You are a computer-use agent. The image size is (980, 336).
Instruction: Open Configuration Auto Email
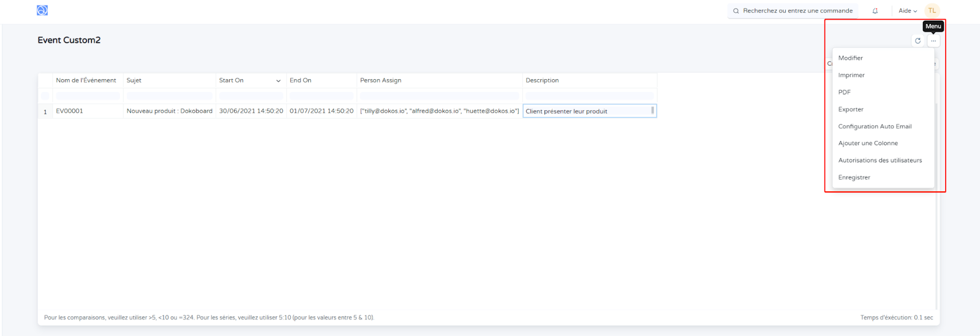point(875,126)
